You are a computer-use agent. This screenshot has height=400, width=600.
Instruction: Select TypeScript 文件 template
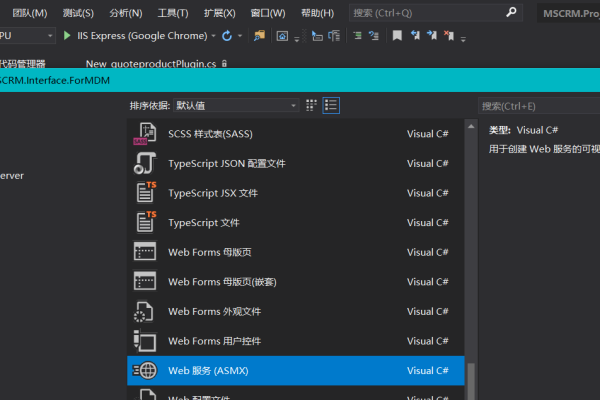click(295, 223)
